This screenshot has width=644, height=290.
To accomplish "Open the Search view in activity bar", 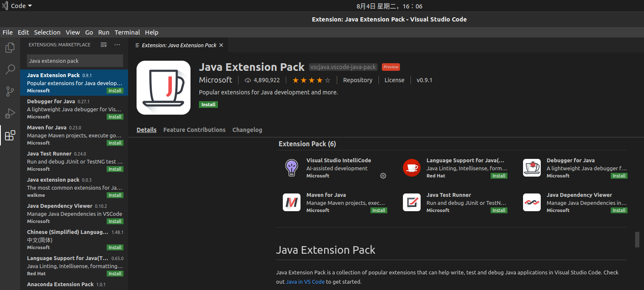I will tap(10, 70).
